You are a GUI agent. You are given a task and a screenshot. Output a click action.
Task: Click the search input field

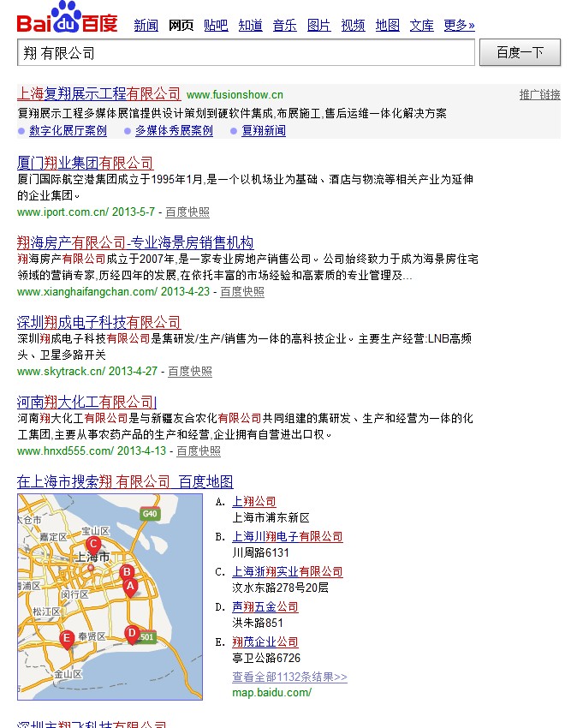[246, 52]
